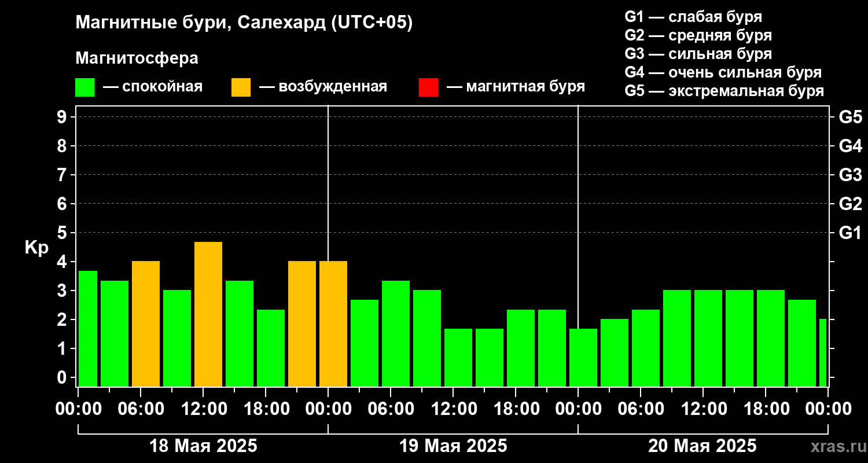Image resolution: width=868 pixels, height=463 pixels.
Task: Click the '20 Мая 2025' date label
Action: (x=703, y=446)
